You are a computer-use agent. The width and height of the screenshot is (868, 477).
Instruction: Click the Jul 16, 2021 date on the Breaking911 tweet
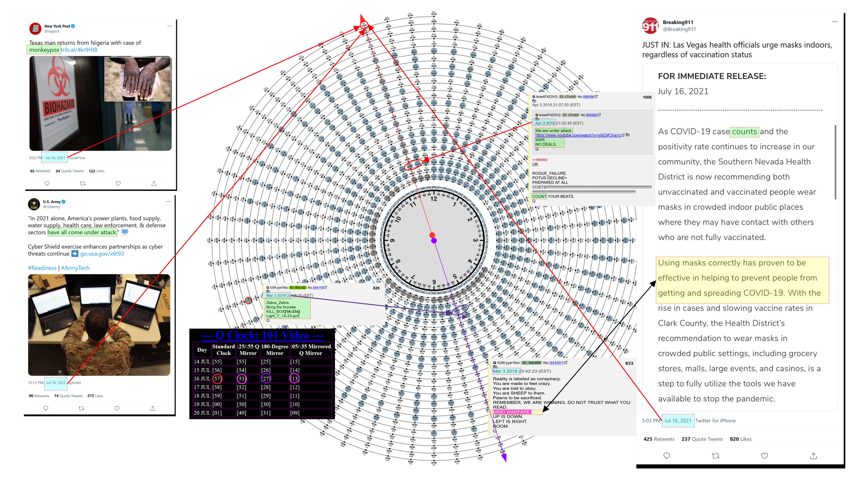(678, 420)
